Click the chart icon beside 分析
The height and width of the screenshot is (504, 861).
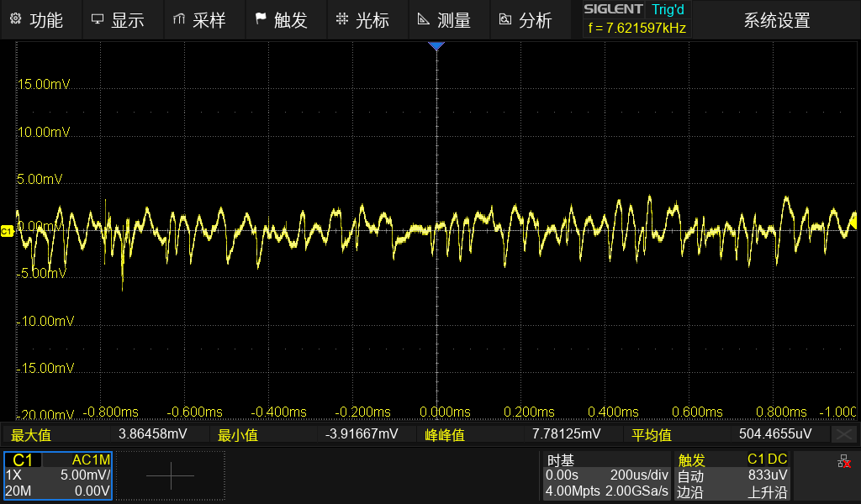coord(504,19)
